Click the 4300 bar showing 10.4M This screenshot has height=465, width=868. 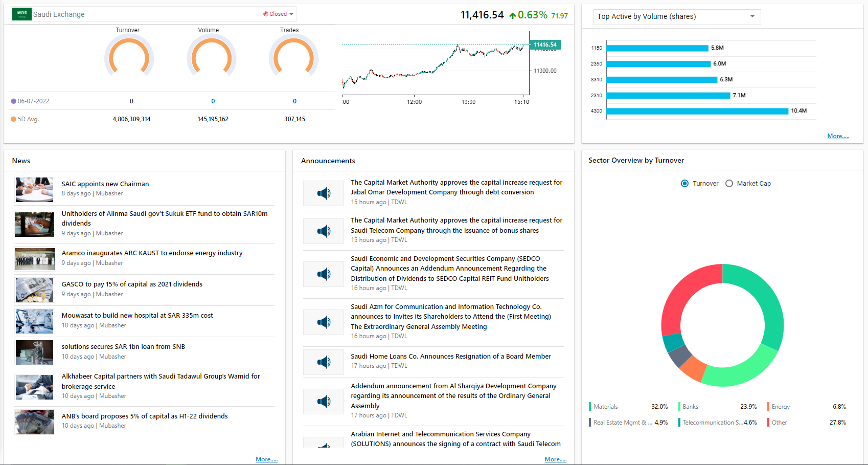[x=697, y=111]
